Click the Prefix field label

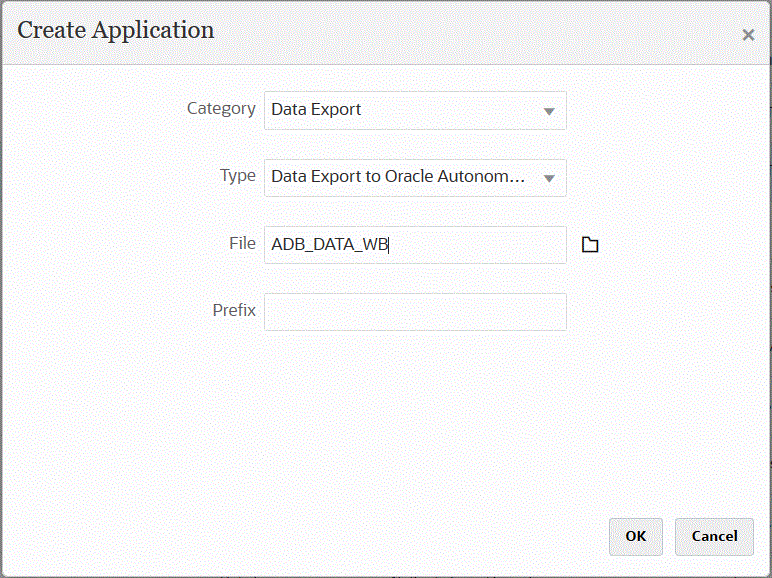[x=234, y=310]
